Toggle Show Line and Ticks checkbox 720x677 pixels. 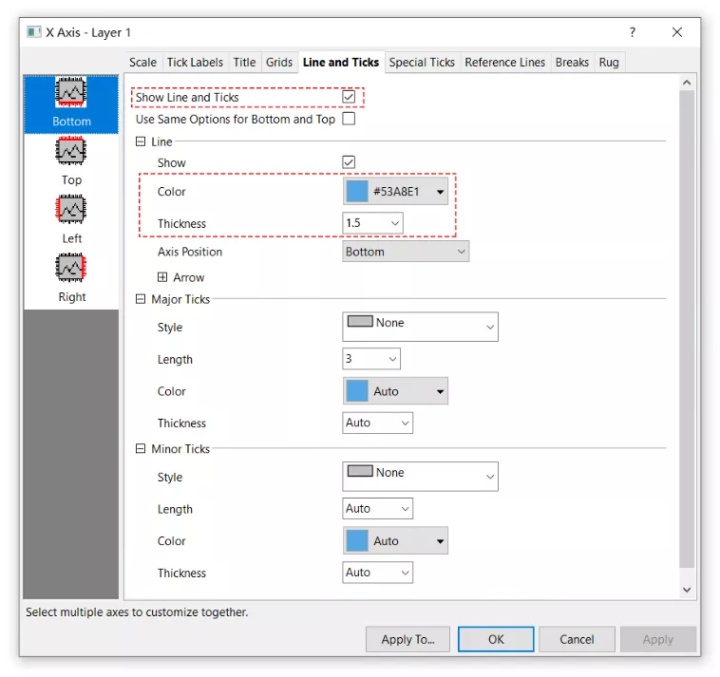tap(349, 97)
